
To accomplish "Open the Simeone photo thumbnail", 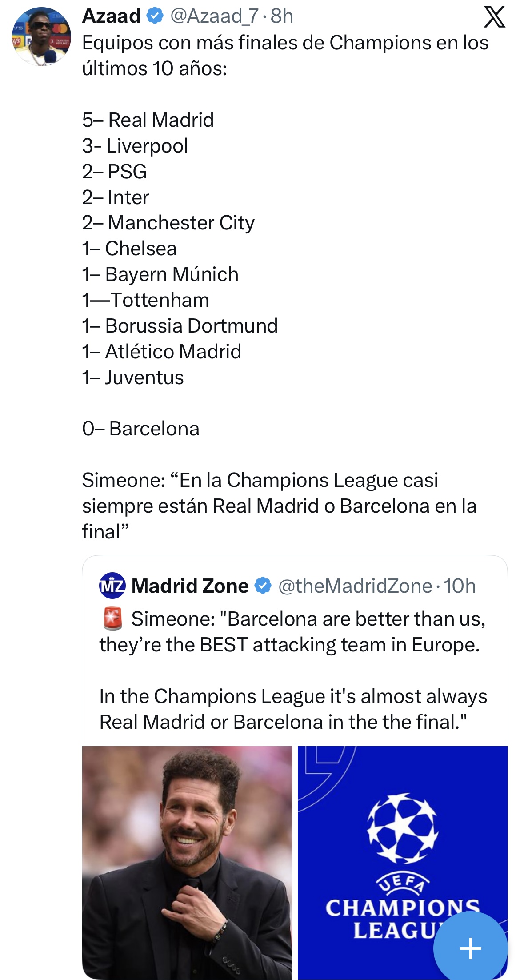I will (x=187, y=862).
